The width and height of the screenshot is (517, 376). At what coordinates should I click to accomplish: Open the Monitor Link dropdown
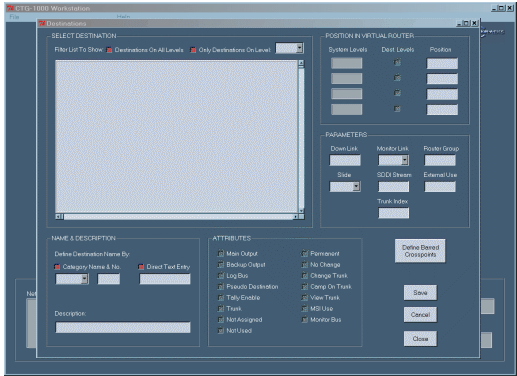coord(405,160)
